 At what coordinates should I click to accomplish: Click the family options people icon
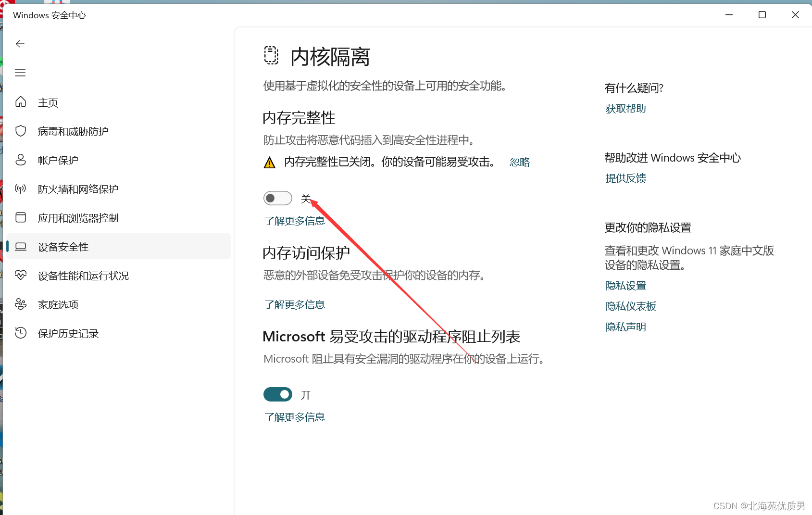coord(21,304)
